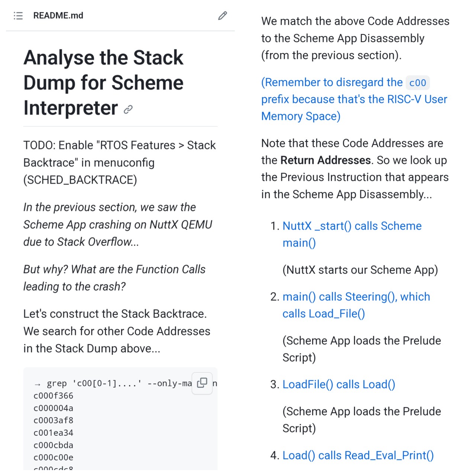Click address c000cbda in the code block
Viewport: 476px width, 476px height.
[x=53, y=445]
